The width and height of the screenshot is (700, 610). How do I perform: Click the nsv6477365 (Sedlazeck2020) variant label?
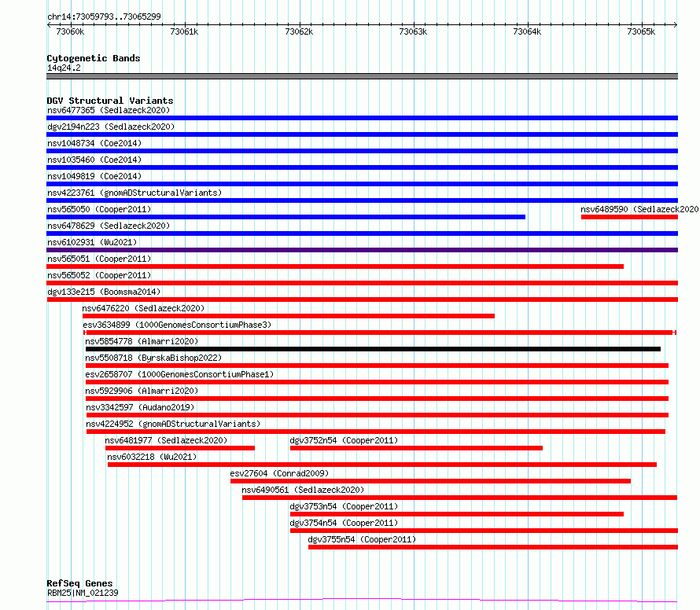[109, 110]
